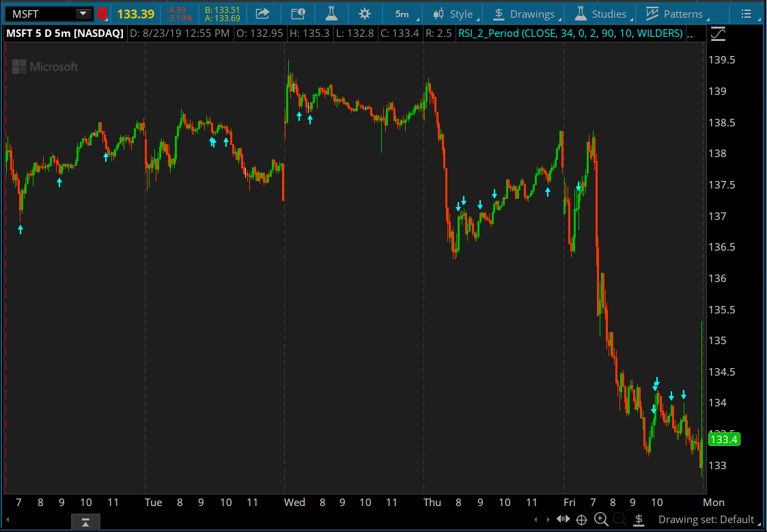Open the MSFT symbol dropdown arrow

[x=83, y=14]
